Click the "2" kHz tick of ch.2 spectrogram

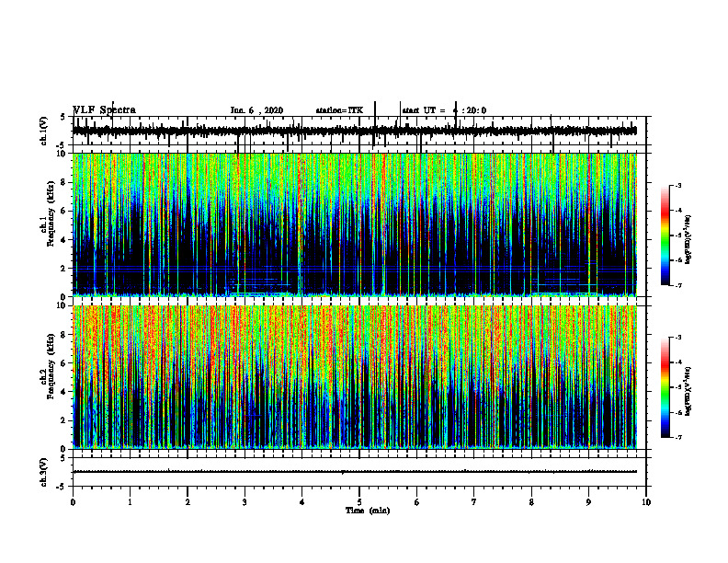(64, 420)
